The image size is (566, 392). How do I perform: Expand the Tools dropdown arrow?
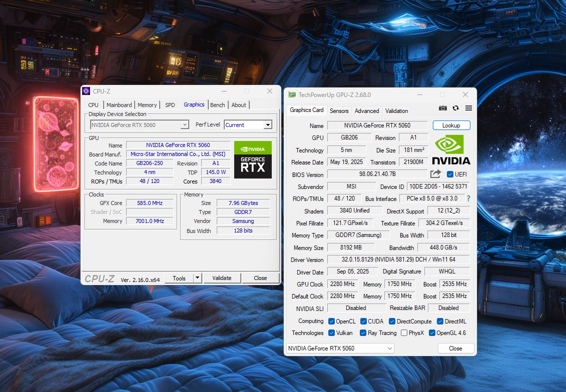pyautogui.click(x=197, y=278)
